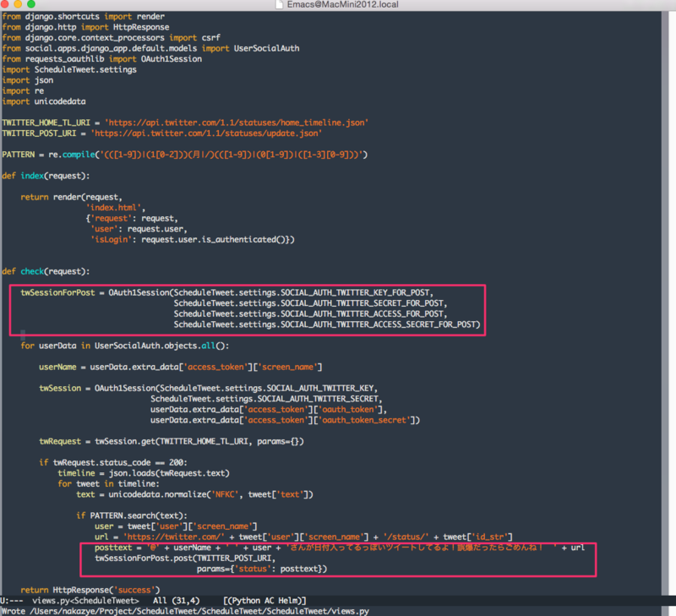The width and height of the screenshot is (676, 616).
Task: Click 'csrf' in the context_processors import line
Action: [x=210, y=37]
